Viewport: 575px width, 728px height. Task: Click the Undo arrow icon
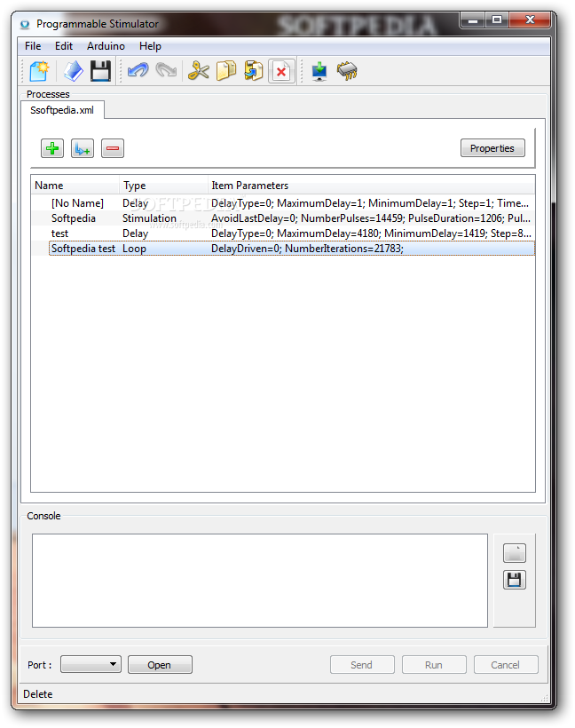pos(138,72)
